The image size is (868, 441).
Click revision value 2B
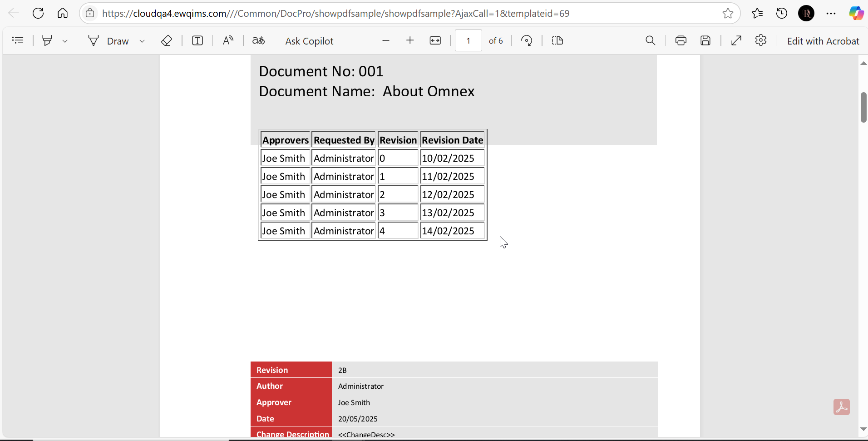click(x=342, y=370)
